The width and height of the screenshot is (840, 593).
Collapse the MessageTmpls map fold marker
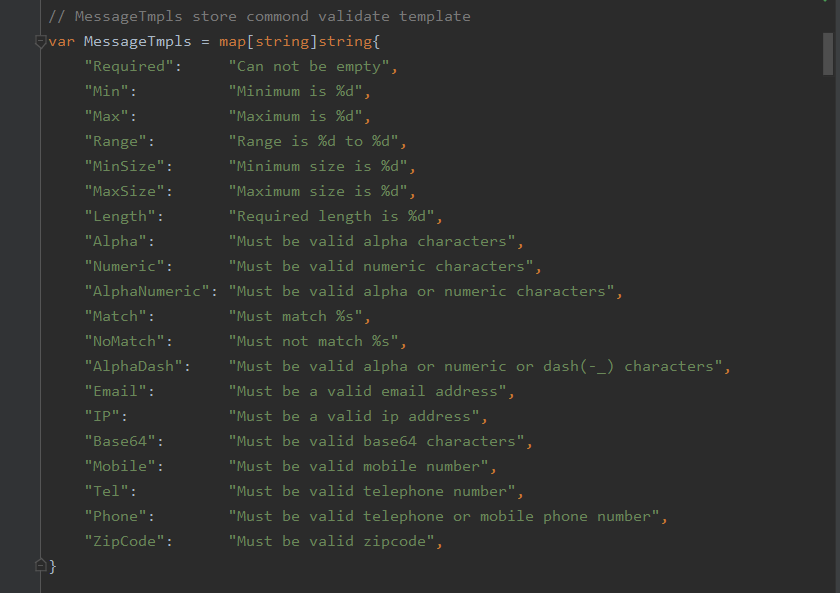(x=41, y=41)
